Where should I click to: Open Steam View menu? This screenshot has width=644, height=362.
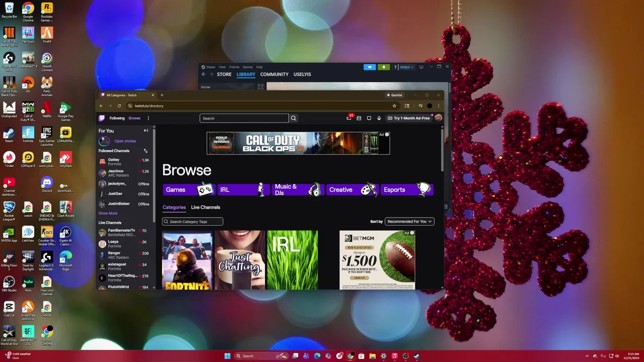coord(222,67)
